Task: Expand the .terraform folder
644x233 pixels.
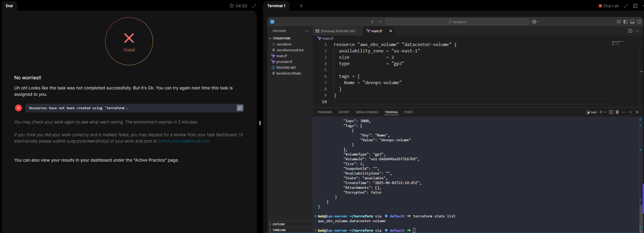Action: (x=284, y=44)
